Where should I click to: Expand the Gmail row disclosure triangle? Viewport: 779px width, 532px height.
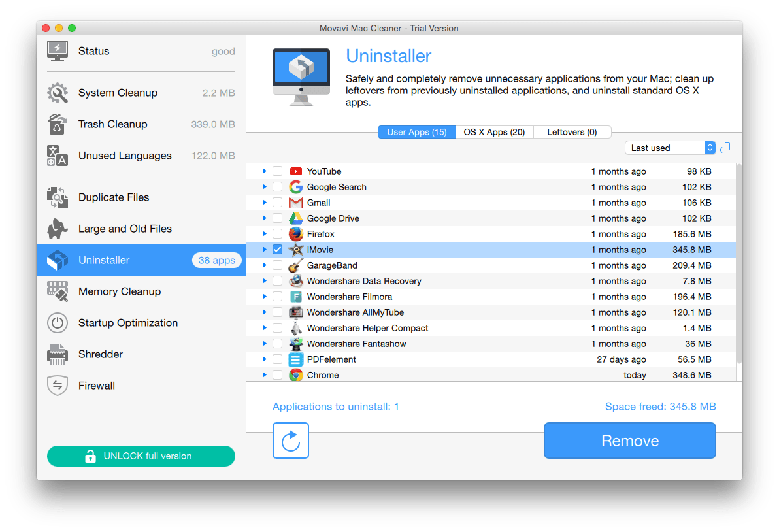264,202
